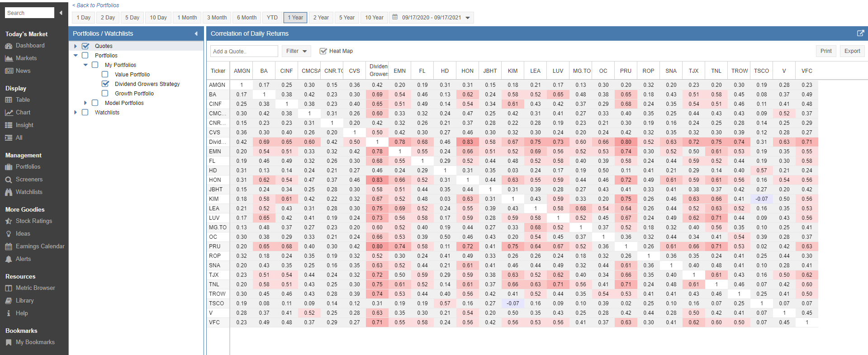The width and height of the screenshot is (868, 355).
Task: Toggle the Quotes checkbox
Action: tap(85, 46)
